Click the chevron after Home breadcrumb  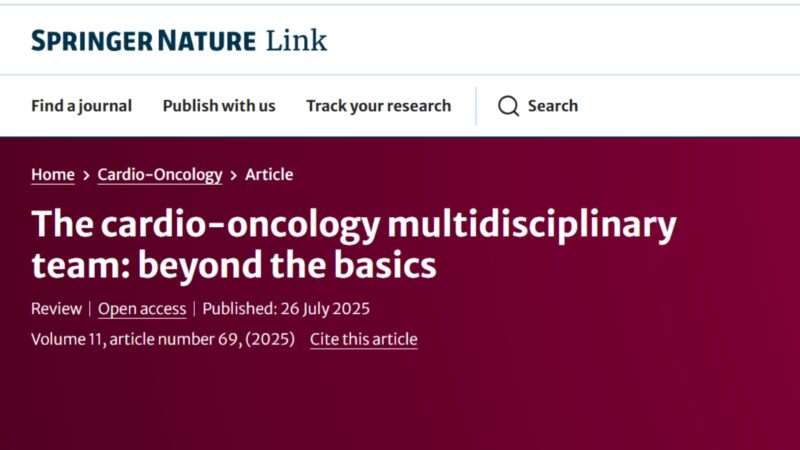[x=86, y=176]
